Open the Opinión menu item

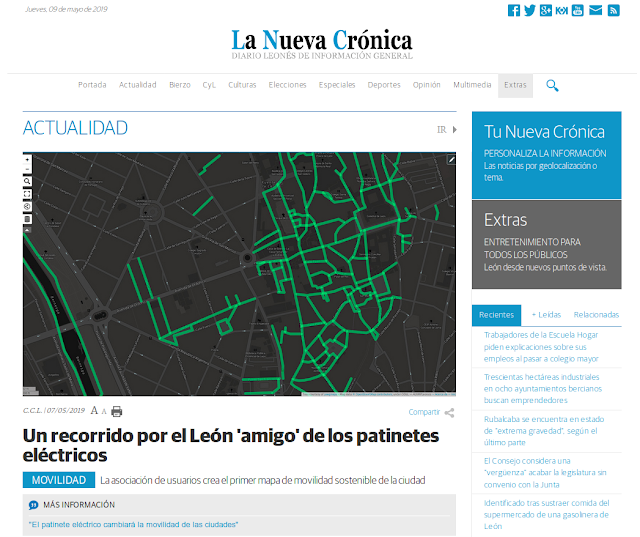pos(427,85)
